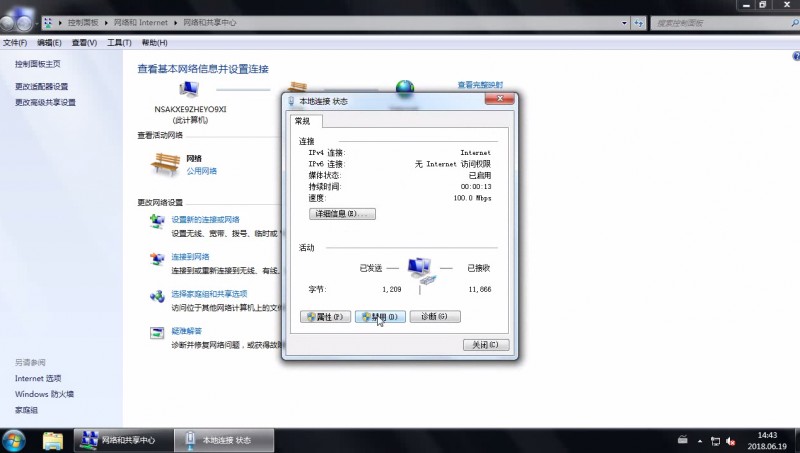Viewport: 800px width, 453px height.
Task: Close the 本地连接 状态 dialog with red X
Action: tap(499, 98)
